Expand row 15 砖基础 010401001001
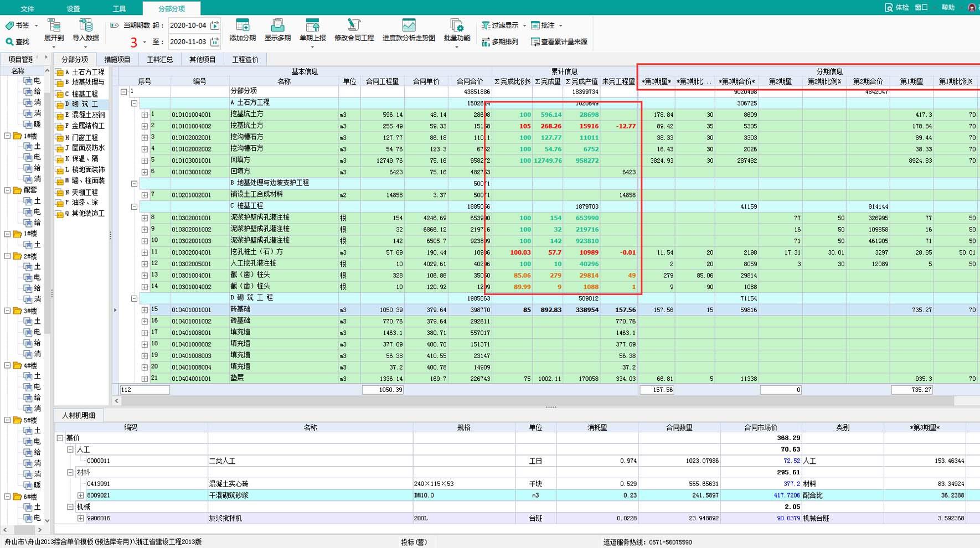The width and height of the screenshot is (980, 548). (x=145, y=310)
